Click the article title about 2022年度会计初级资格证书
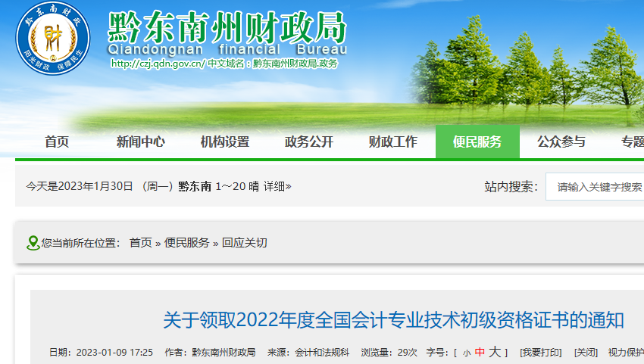Screen dimensions: 644x364 coord(393,320)
